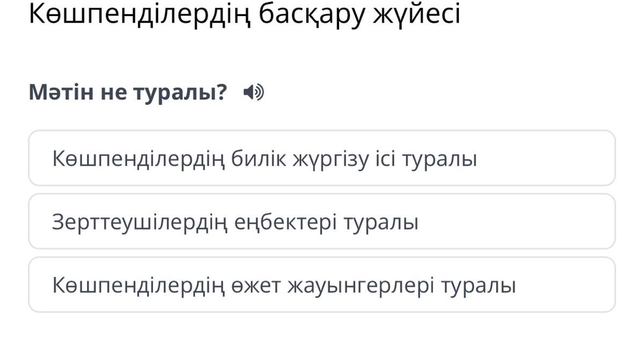Select the answer about researchers' works
The height and width of the screenshot is (359, 644).
coord(235,222)
